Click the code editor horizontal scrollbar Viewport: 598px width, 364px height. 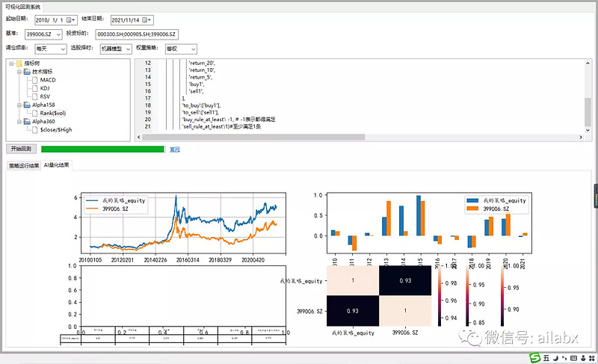point(253,137)
